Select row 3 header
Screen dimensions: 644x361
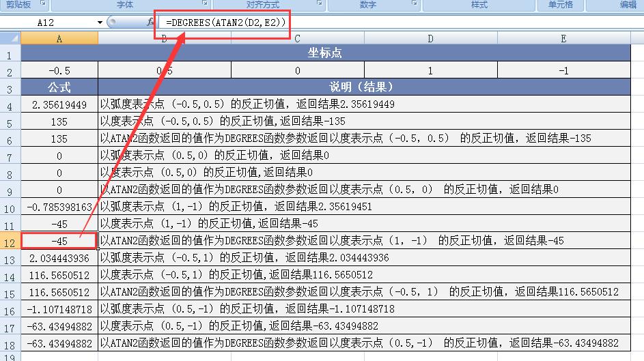10,87
